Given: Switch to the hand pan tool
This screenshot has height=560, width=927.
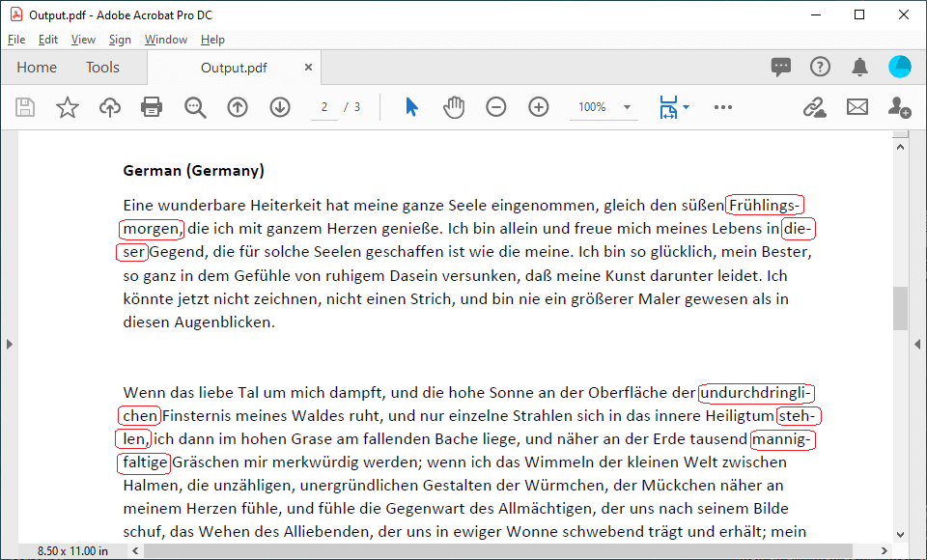Looking at the screenshot, I should pyautogui.click(x=454, y=107).
